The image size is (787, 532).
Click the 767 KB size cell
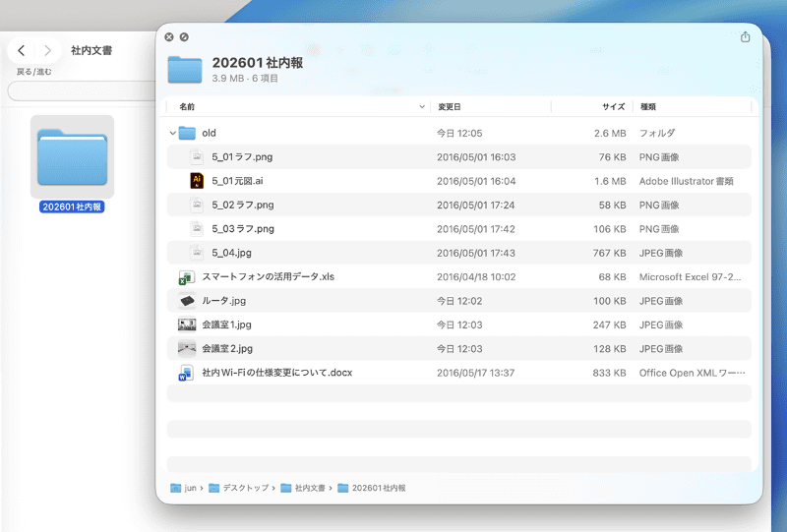click(609, 253)
